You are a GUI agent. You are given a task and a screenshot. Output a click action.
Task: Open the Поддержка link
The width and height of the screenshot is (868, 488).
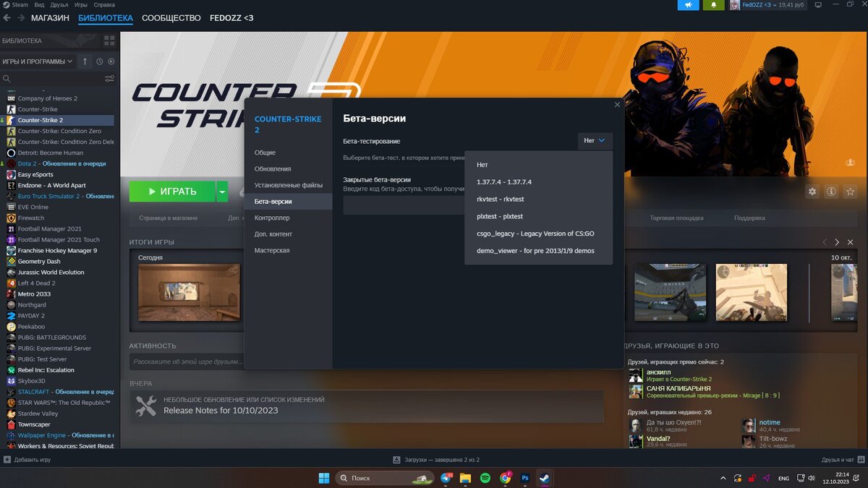(749, 218)
